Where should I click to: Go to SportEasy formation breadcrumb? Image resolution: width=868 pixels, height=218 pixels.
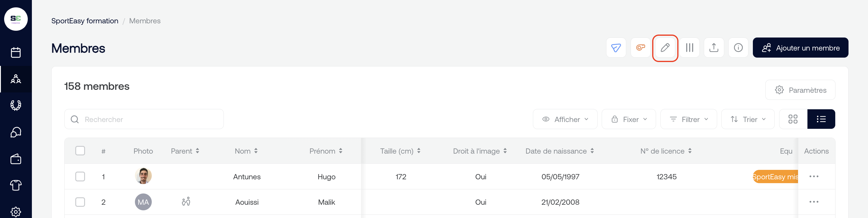coord(84,21)
